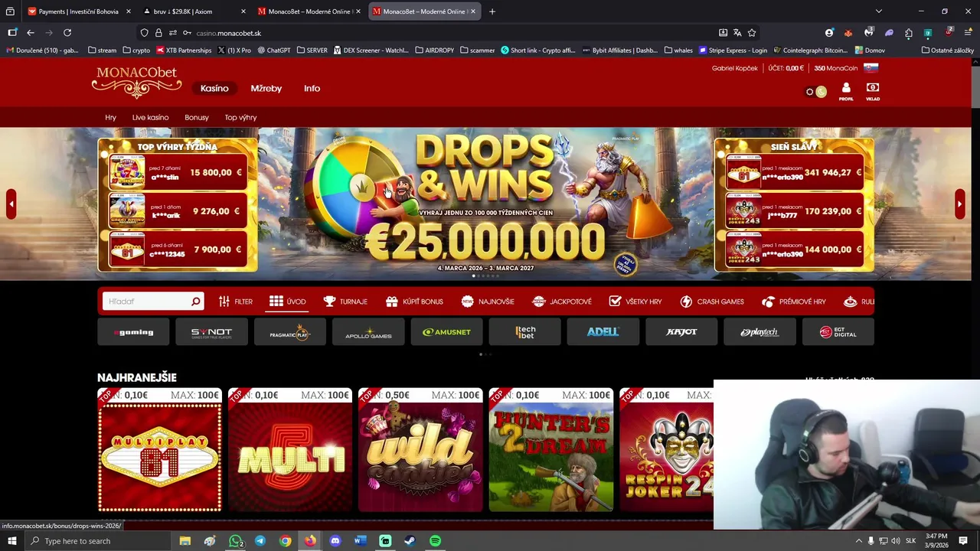Launch the Multi 5 game
This screenshot has width=980, height=551.
pyautogui.click(x=290, y=450)
